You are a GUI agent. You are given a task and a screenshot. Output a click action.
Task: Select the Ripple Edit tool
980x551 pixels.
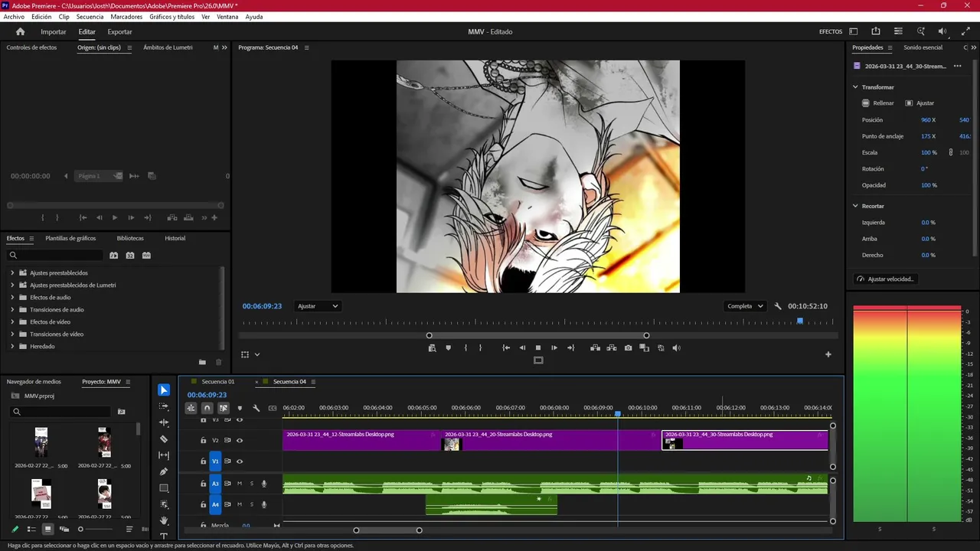pos(164,422)
